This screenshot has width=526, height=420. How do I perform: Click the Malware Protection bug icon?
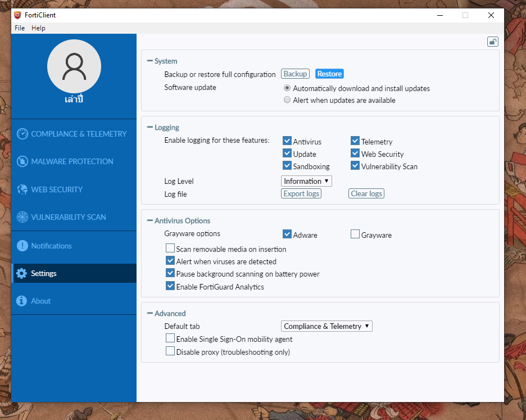22,161
